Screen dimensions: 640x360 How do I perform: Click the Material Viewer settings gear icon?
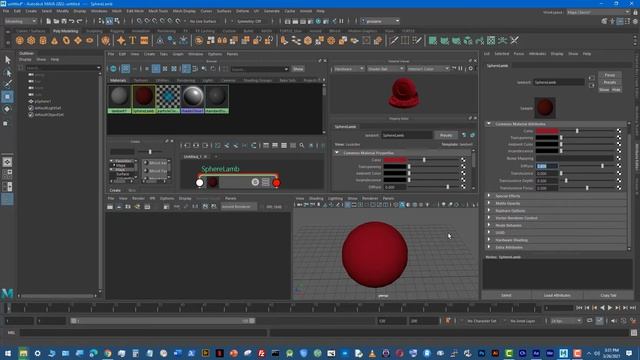tap(471, 69)
